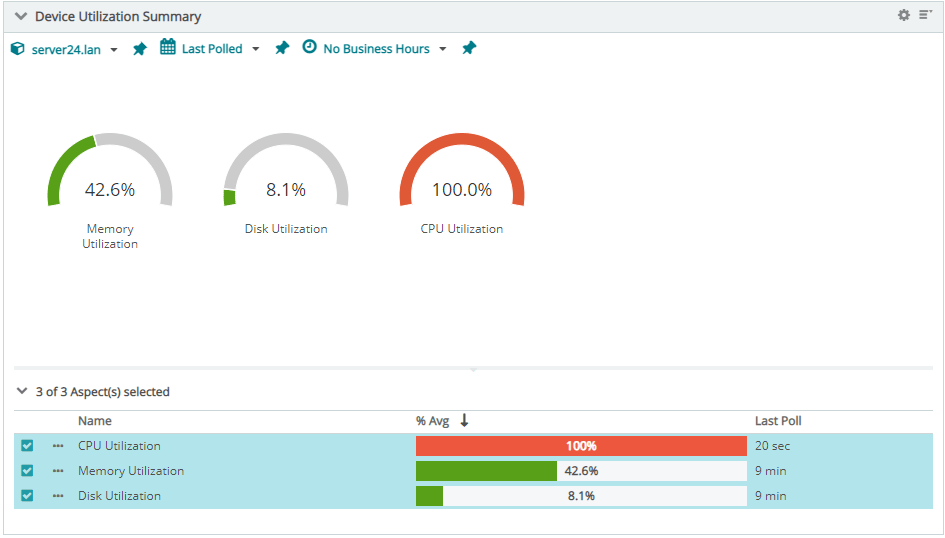Sort by the % Avg column header

click(x=432, y=421)
